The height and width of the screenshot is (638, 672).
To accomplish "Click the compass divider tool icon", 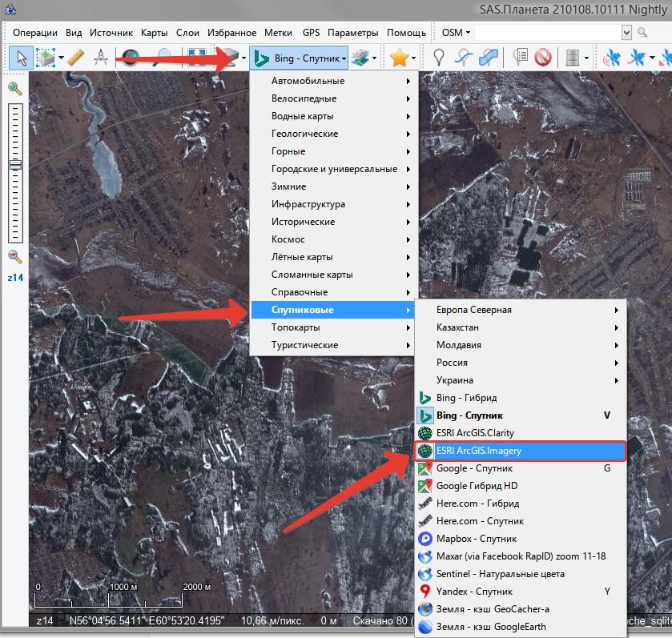I will point(101,58).
